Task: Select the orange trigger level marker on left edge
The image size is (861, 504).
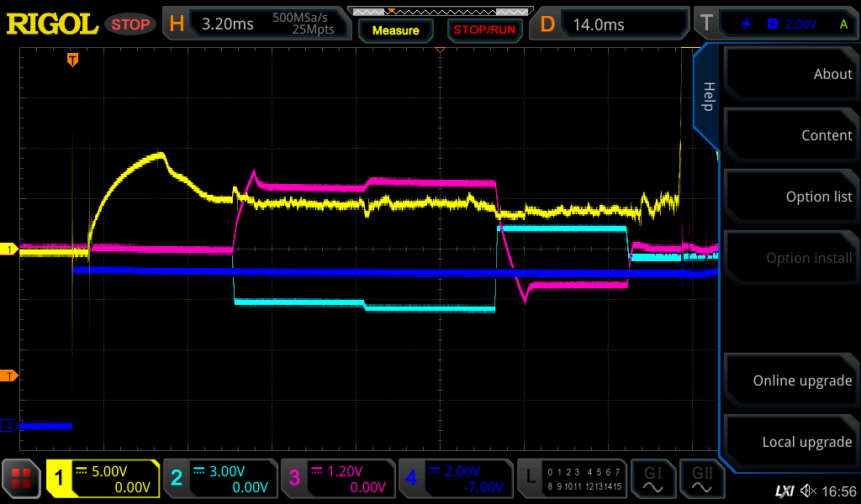Action: (x=9, y=375)
